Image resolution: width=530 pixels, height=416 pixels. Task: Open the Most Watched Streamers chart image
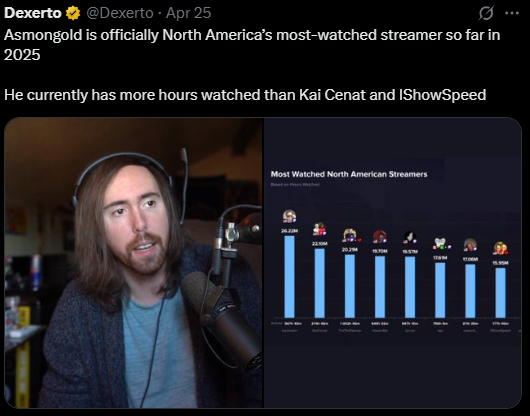pyautogui.click(x=392, y=263)
